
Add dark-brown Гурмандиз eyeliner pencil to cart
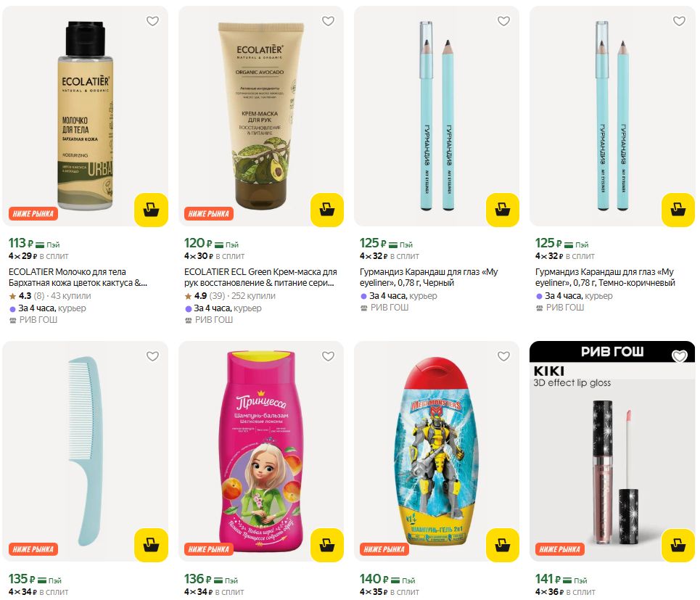(678, 210)
